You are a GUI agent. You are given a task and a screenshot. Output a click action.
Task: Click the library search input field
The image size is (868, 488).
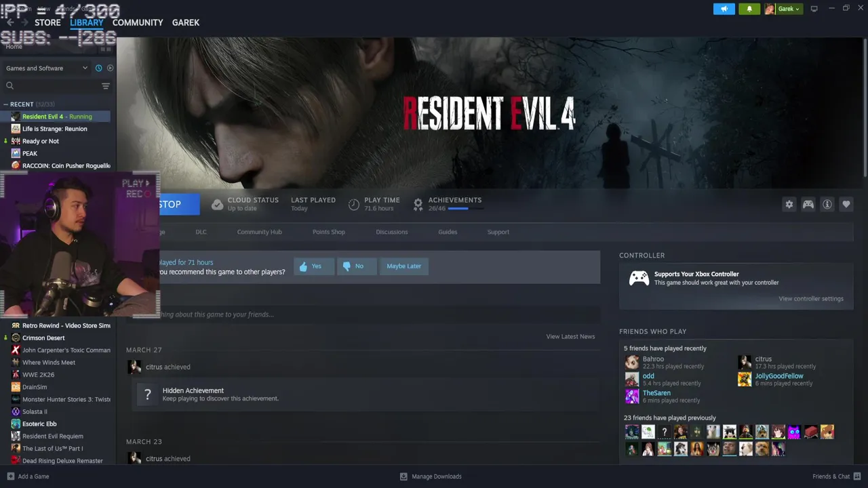54,85
